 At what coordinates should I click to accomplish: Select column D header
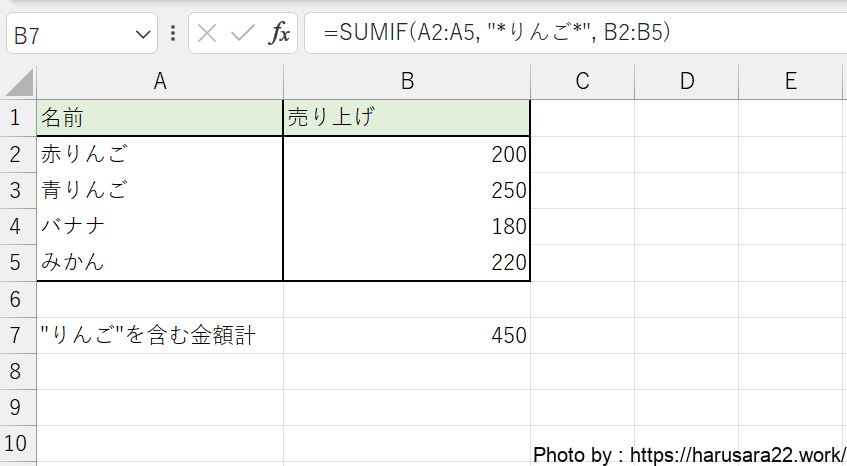coord(686,82)
